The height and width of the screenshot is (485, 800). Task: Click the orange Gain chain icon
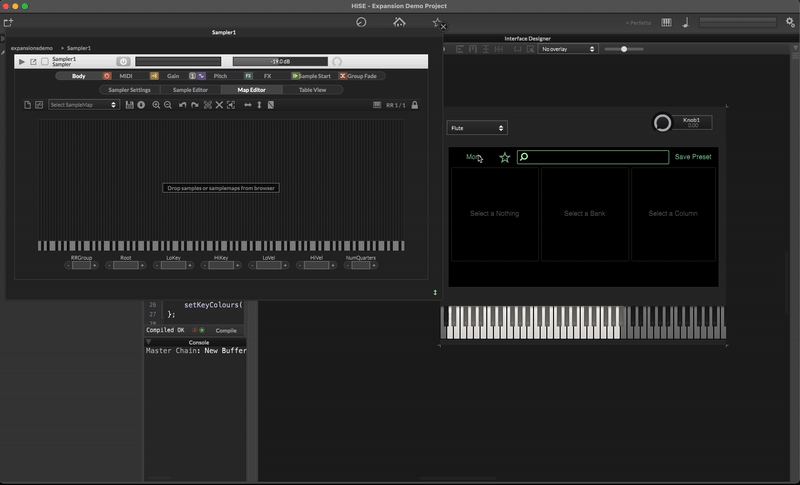pos(154,76)
